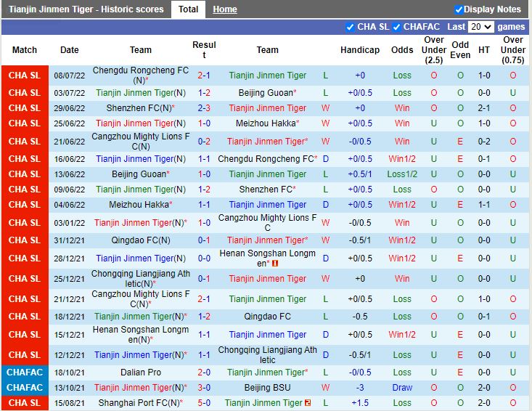Click the Odd Even column header
The image size is (532, 411).
pos(460,50)
